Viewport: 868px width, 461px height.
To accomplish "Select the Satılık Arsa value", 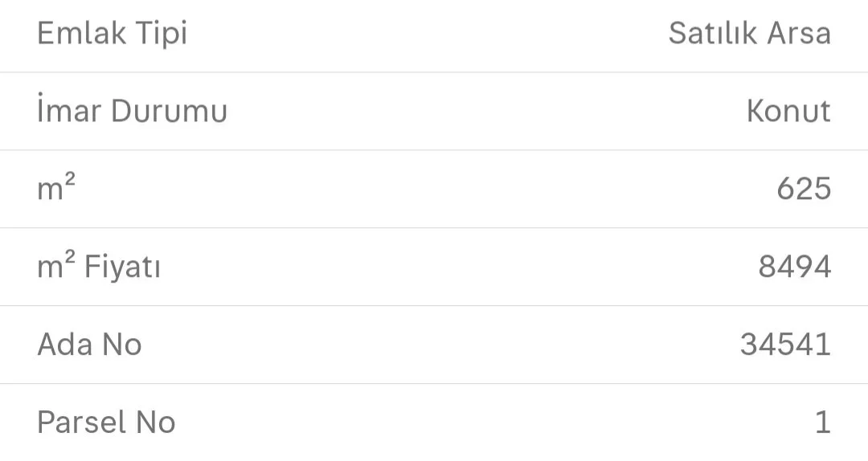I will tap(749, 34).
